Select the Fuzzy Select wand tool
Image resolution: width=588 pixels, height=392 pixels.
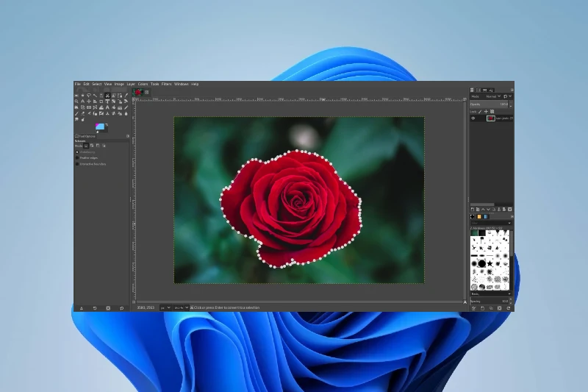[x=95, y=96]
